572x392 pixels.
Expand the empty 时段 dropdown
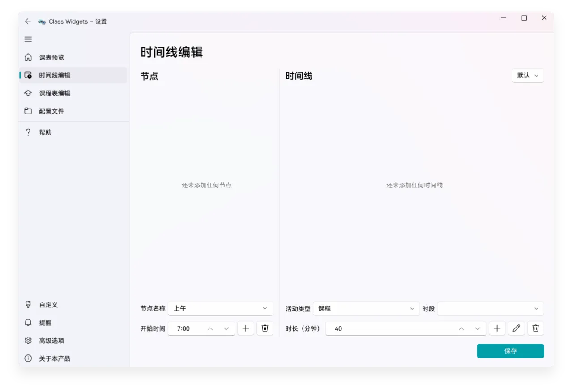pos(490,308)
